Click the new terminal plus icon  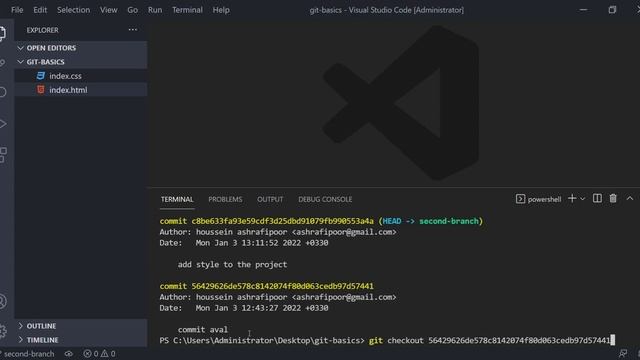[572, 198]
